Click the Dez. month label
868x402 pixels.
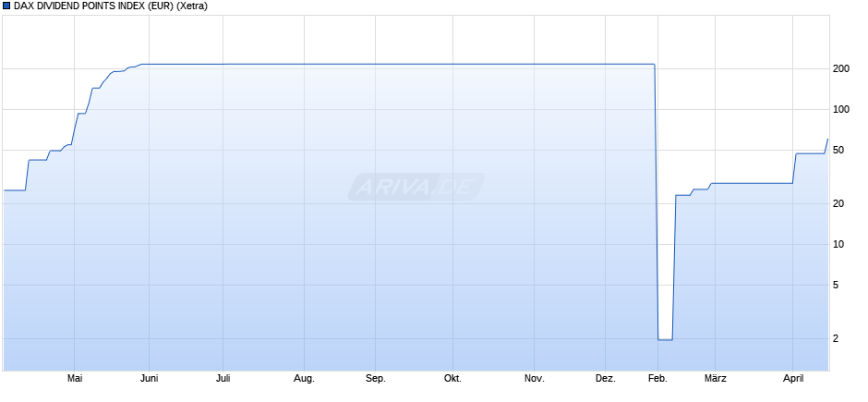[x=605, y=379]
